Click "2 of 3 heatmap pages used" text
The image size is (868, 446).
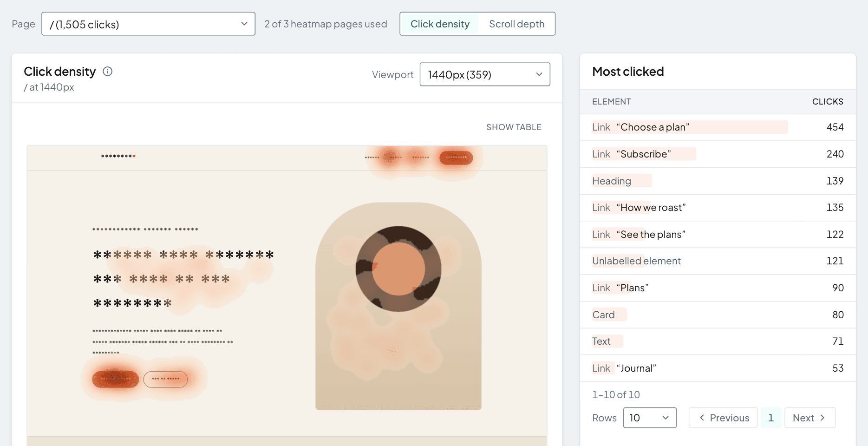326,24
